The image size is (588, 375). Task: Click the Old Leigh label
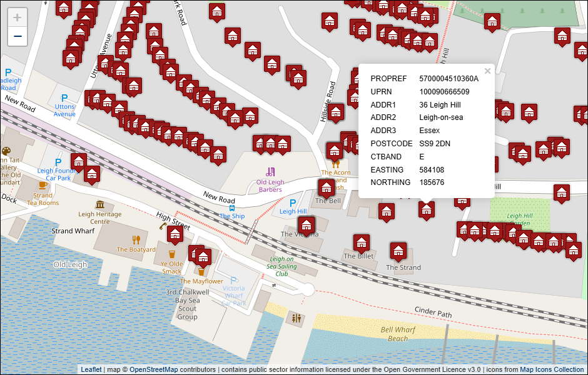coord(70,265)
